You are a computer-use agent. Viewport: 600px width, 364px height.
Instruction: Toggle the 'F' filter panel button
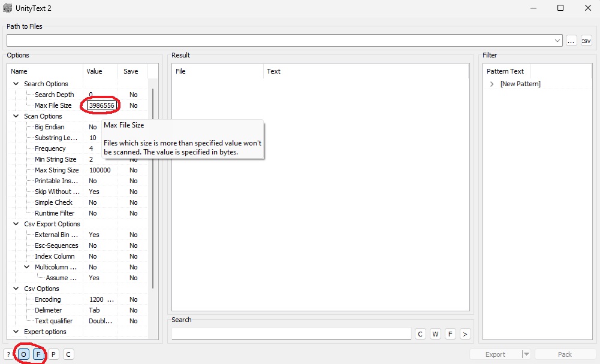coord(38,354)
